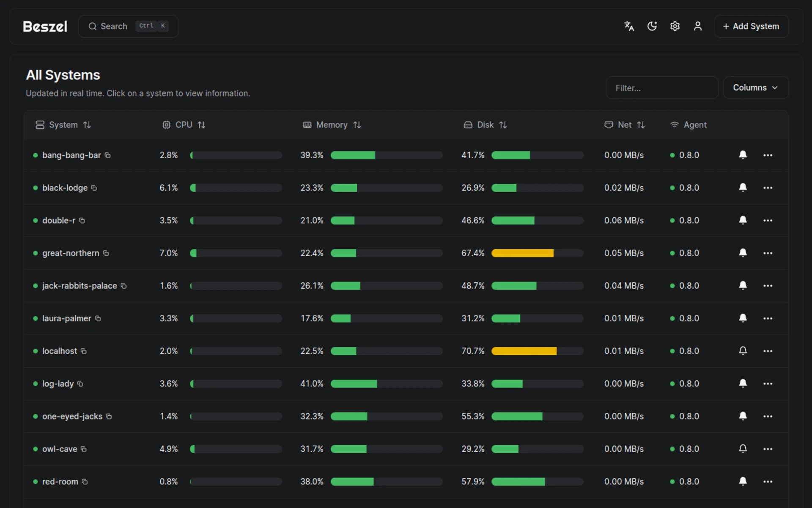Open more actions menu for owl-cave
Image resolution: width=812 pixels, height=508 pixels.
(768, 449)
